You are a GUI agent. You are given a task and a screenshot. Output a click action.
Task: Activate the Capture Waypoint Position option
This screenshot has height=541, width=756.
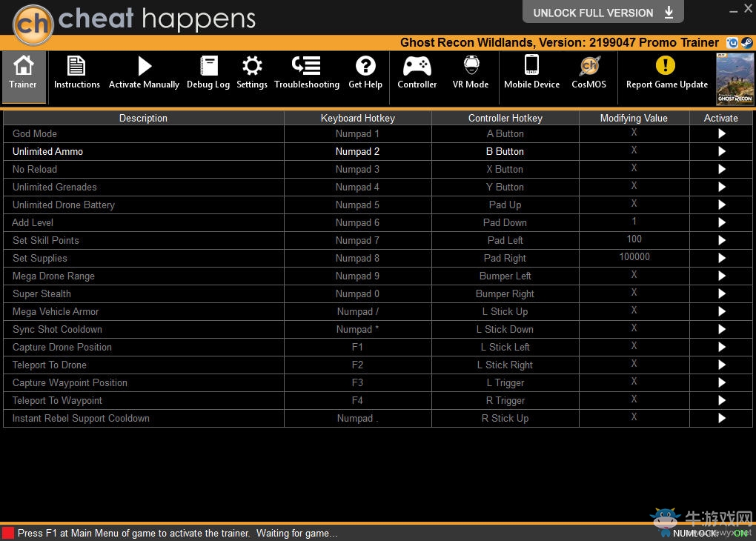tap(721, 383)
